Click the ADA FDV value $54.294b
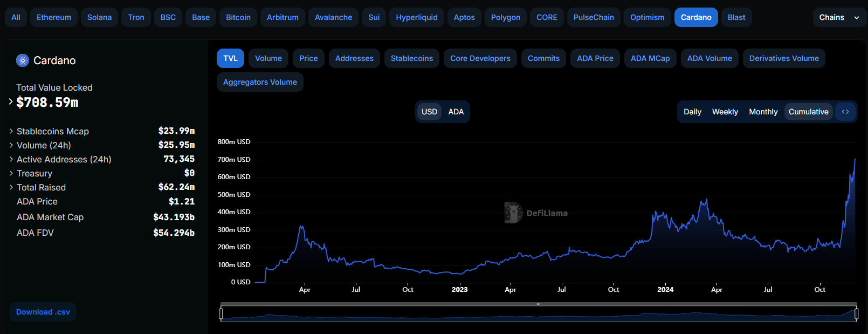 [174, 233]
